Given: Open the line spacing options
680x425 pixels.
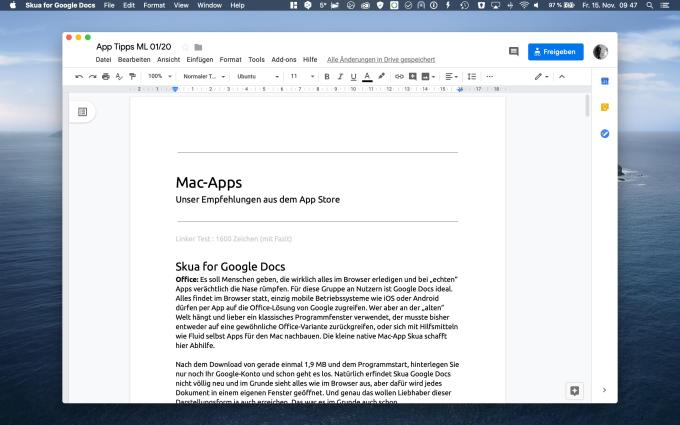Looking at the screenshot, I should (x=472, y=77).
